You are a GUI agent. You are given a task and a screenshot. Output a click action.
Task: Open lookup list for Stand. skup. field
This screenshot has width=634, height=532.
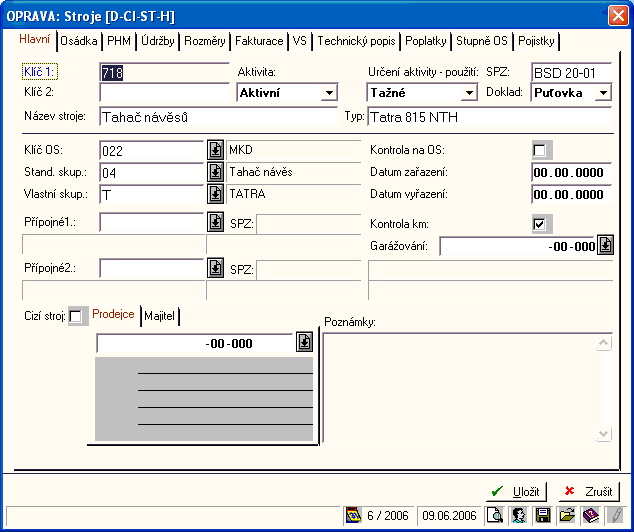click(x=216, y=172)
